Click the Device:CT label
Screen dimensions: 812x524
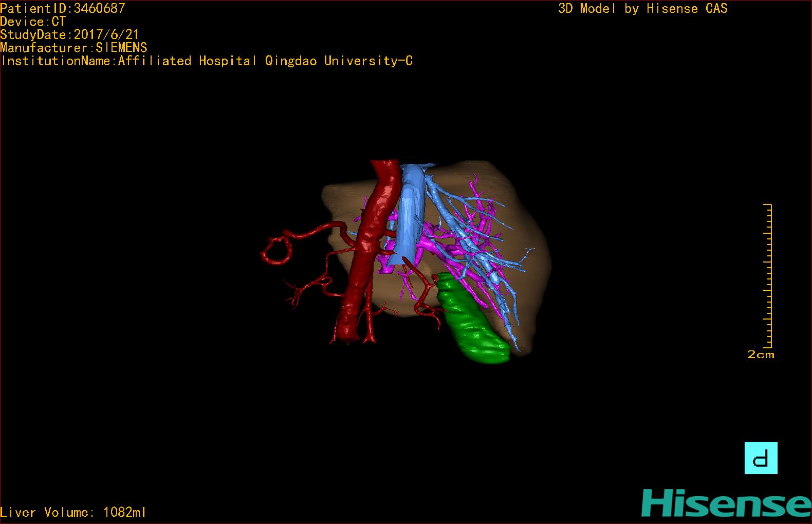pyautogui.click(x=33, y=21)
